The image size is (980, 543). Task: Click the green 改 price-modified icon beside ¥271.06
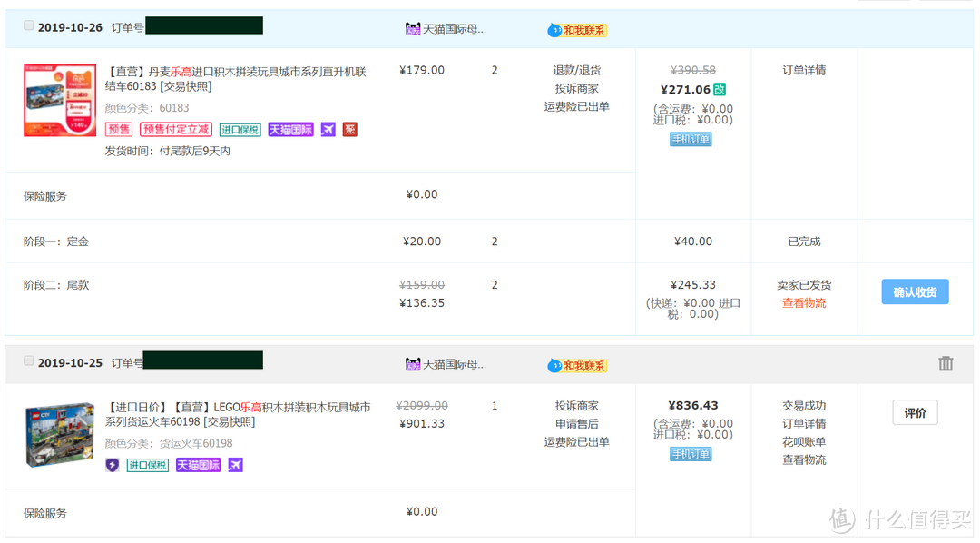[720, 90]
